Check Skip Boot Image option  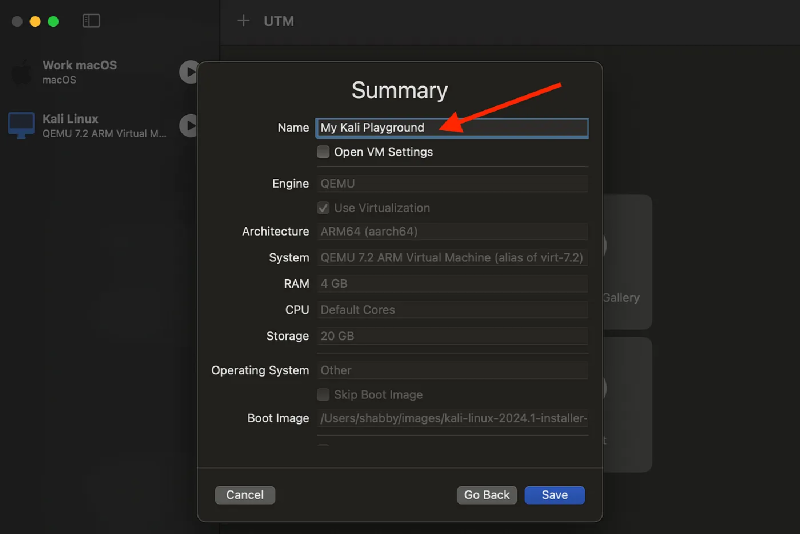323,395
